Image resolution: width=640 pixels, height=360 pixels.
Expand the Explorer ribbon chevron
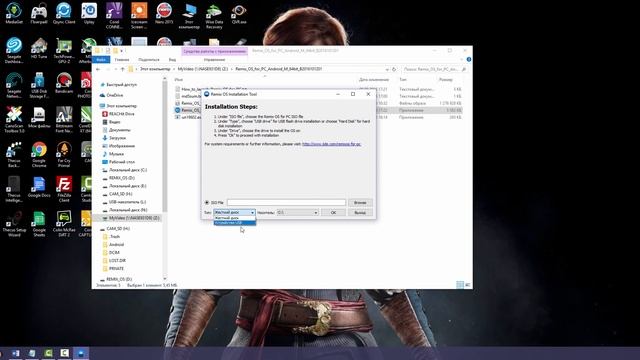(x=462, y=60)
